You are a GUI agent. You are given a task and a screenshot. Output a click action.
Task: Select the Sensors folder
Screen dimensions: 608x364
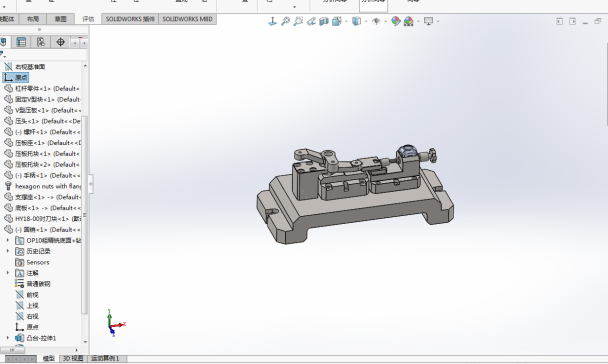pos(32,262)
